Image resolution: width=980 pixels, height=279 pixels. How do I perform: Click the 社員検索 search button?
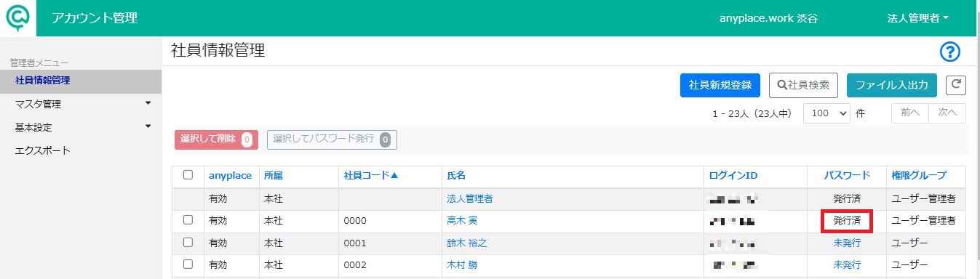coord(804,85)
